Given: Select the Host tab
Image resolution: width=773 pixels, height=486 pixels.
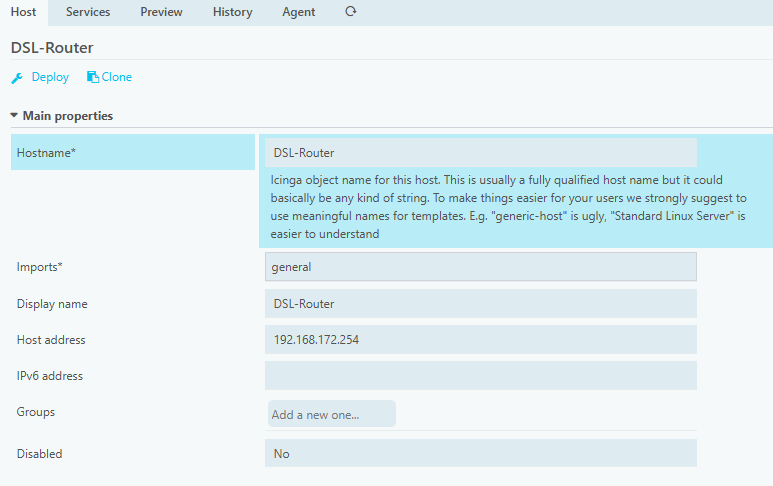Looking at the screenshot, I should coord(24,12).
